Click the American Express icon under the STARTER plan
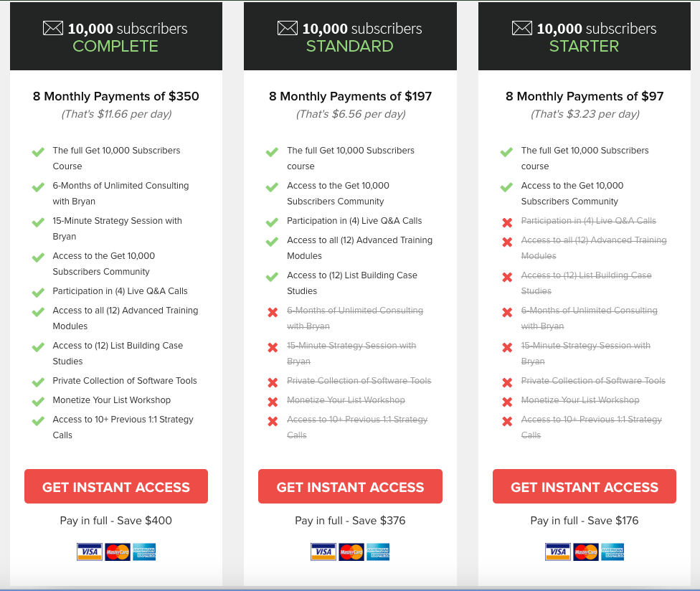 (x=612, y=552)
